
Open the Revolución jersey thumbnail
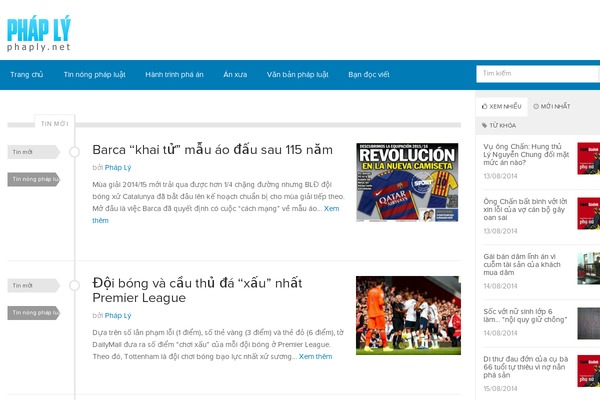408,182
